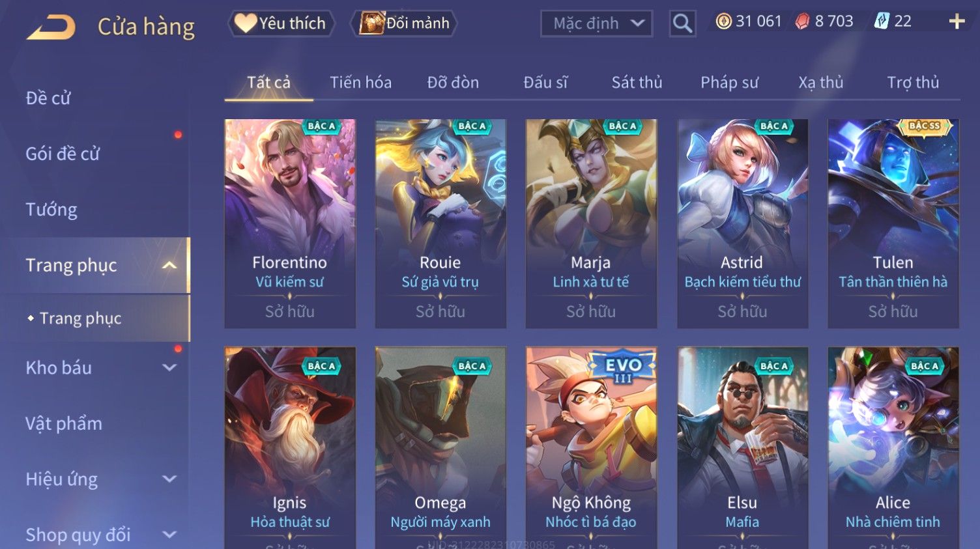The height and width of the screenshot is (549, 980).
Task: Click the red gem currency icon
Action: coord(802,21)
